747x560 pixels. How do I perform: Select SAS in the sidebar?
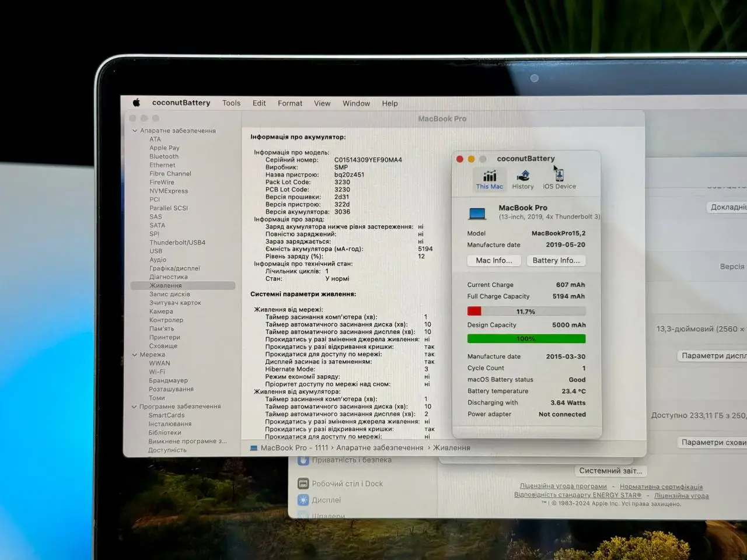click(x=156, y=216)
